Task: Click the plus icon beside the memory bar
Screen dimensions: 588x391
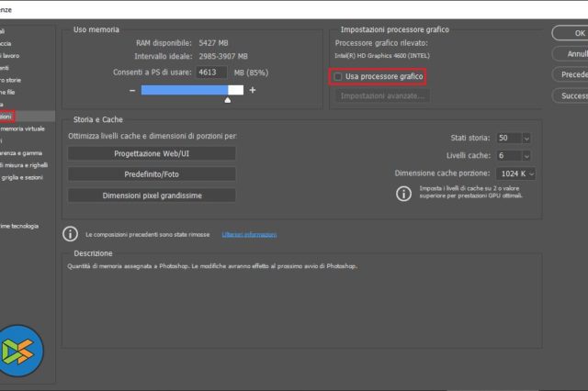Action: pyautogui.click(x=253, y=90)
